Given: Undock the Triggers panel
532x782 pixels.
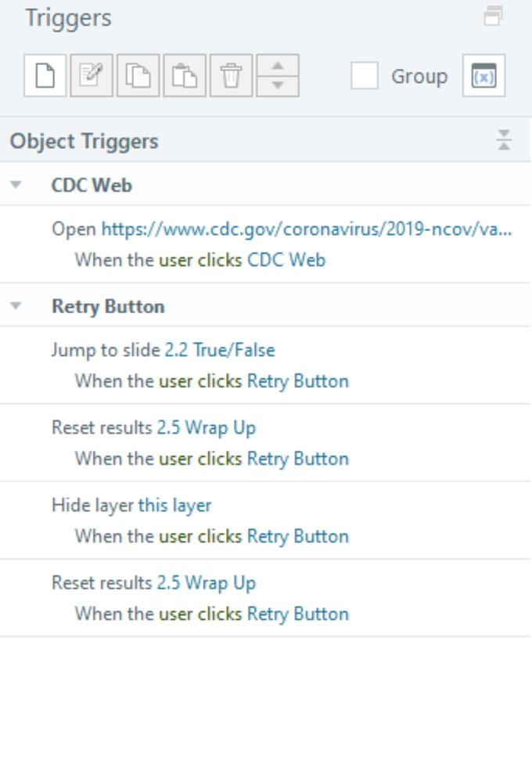Looking at the screenshot, I should pos(493,16).
